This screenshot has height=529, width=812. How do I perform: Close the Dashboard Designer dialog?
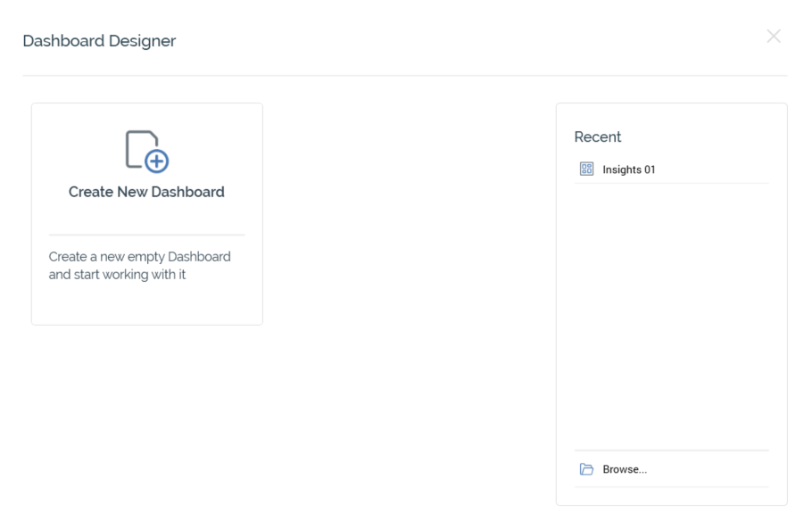pos(774,37)
